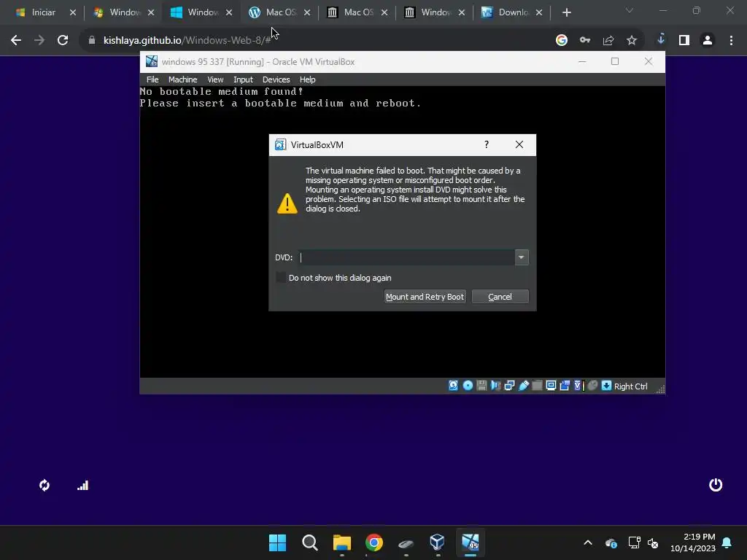Go back to previous page
This screenshot has height=560, width=747.
16,41
